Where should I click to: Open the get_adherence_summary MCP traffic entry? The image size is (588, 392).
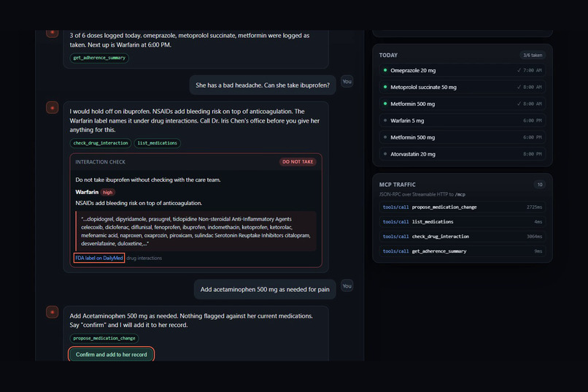(462, 251)
